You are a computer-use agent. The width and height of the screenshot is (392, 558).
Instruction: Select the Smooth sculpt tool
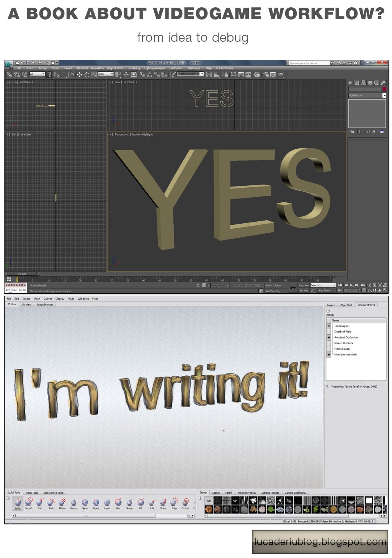pos(29,503)
